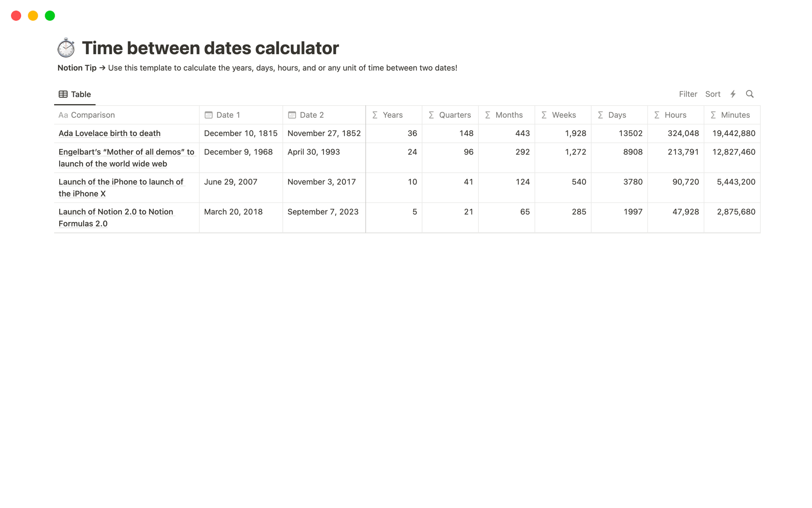This screenshot has width=812, height=508.
Task: Click the Date 2 calendar icon
Action: point(292,115)
